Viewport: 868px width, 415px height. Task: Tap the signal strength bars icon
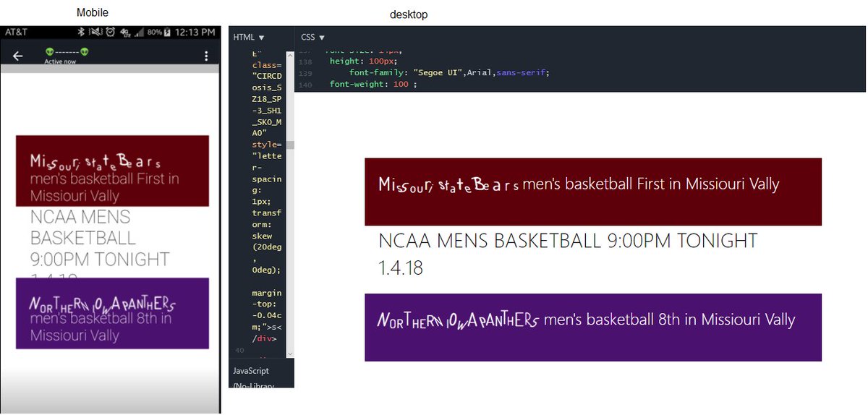click(139, 33)
